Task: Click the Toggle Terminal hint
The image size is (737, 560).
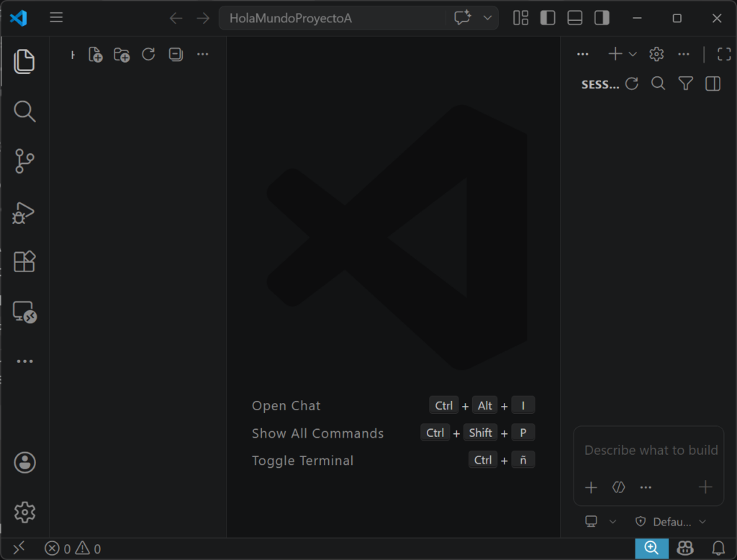Action: 303,461
